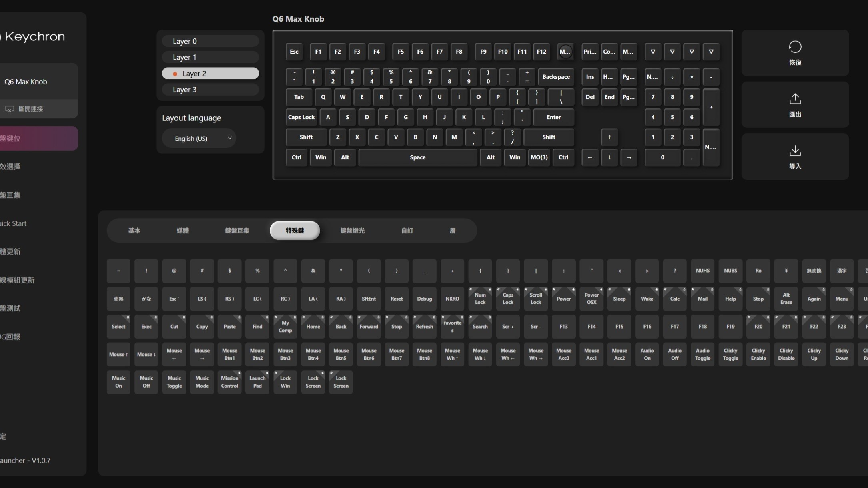
Task: Open the 鍵盤燈光 tab
Action: pyautogui.click(x=352, y=231)
